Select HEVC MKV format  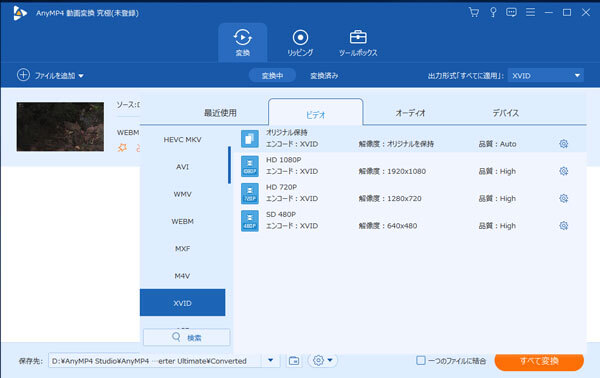[183, 140]
